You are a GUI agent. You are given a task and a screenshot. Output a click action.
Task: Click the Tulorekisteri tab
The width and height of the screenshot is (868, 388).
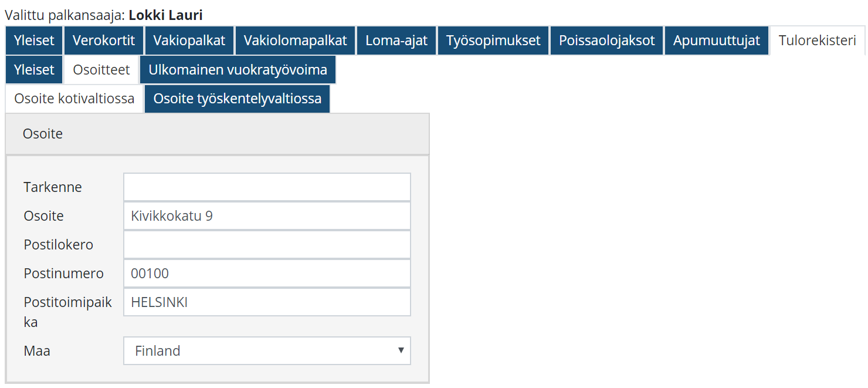click(818, 41)
